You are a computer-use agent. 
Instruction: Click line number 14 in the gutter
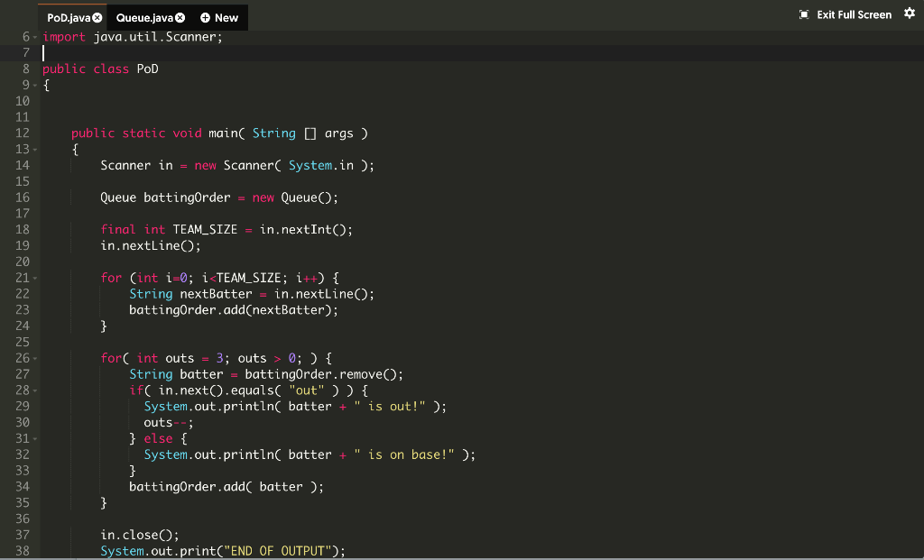click(x=23, y=165)
